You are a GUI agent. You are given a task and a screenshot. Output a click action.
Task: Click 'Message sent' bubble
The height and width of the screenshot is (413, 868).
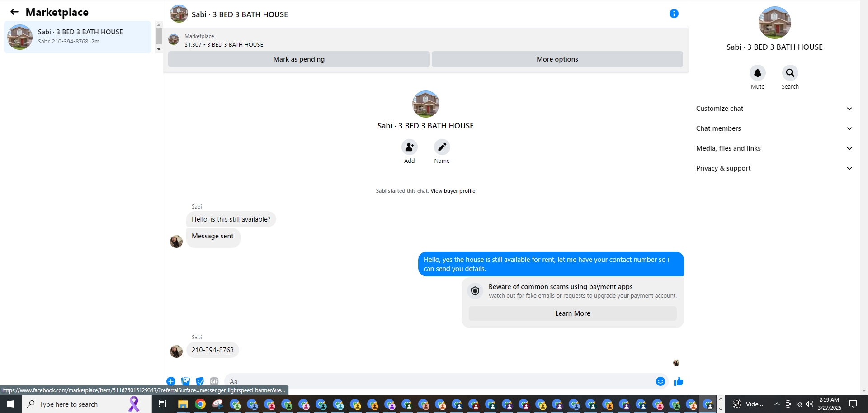pyautogui.click(x=213, y=237)
